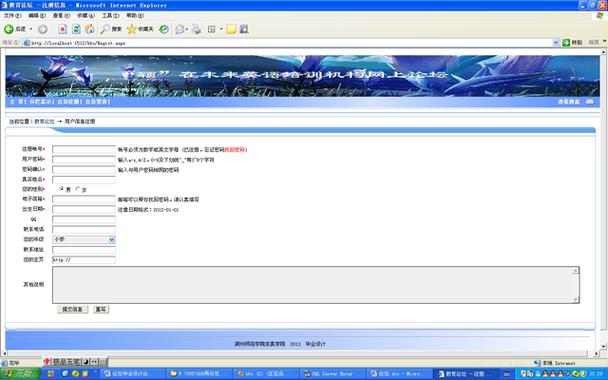Click the horizontal scrollbar right arrow

pyautogui.click(x=597, y=354)
